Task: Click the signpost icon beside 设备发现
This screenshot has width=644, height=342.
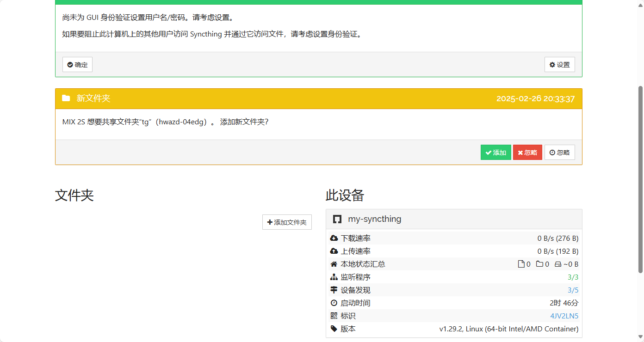Action: (x=334, y=290)
